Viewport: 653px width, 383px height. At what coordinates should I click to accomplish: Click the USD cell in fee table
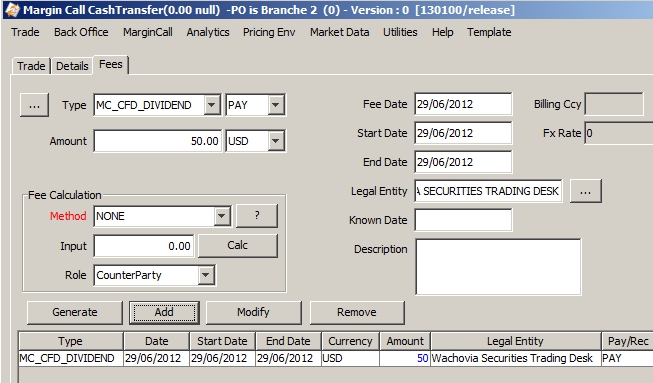coord(350,358)
